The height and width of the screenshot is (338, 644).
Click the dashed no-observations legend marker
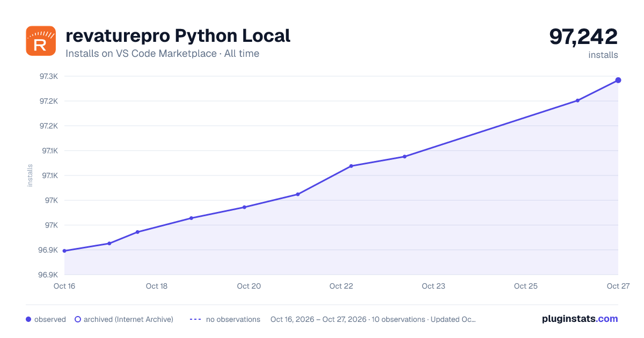195,319
